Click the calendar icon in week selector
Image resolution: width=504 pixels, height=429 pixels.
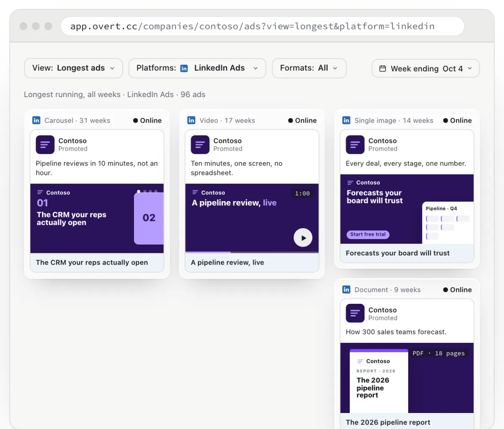pos(383,68)
